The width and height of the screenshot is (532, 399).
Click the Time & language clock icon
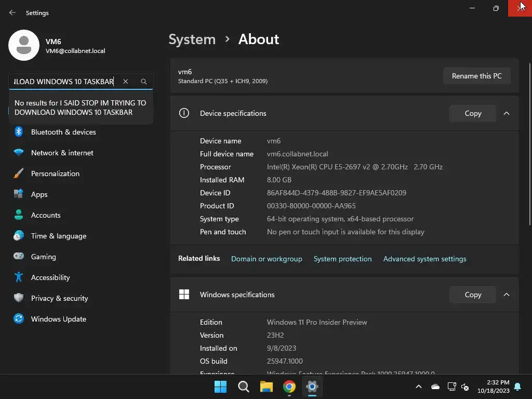pyautogui.click(x=19, y=235)
